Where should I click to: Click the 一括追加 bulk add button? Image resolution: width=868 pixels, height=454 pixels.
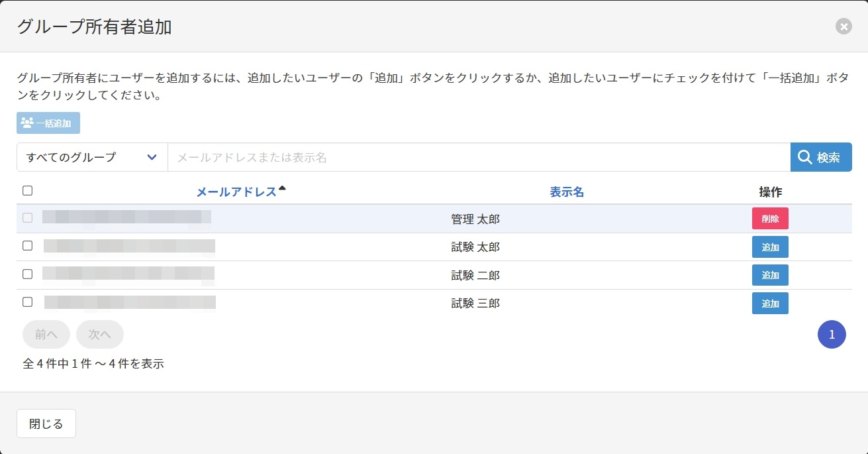pyautogui.click(x=48, y=123)
